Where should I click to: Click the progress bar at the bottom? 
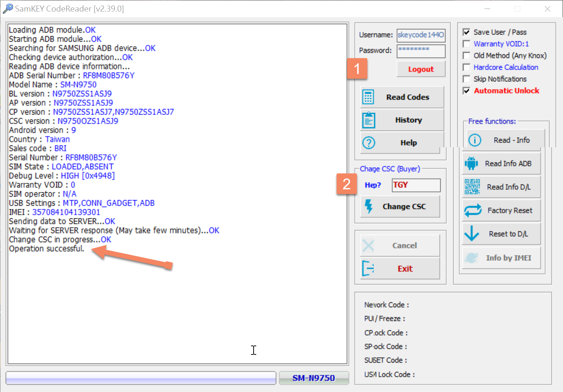[141, 378]
